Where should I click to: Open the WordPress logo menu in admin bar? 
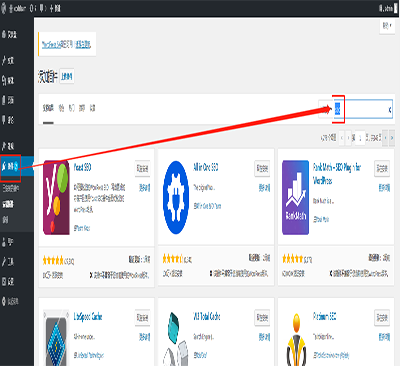(4, 8)
